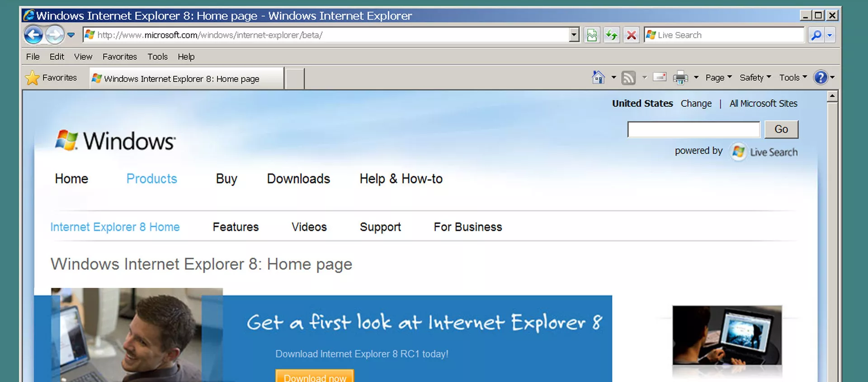Open the View menu

[83, 57]
